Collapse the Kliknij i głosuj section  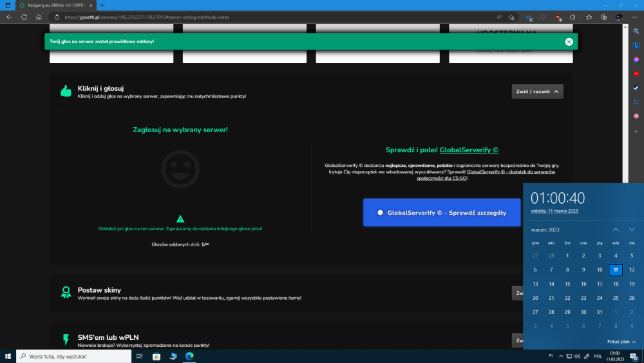point(537,92)
